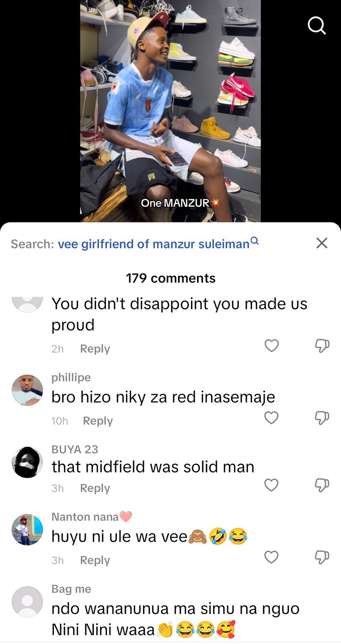Like Nanton nana's comment
The height and width of the screenshot is (644, 341).
[x=271, y=557]
